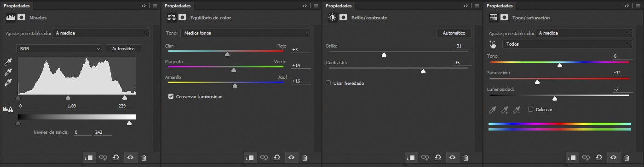Toggle Brillo/contraste layer visibility eye
This screenshot has width=644, height=167.
pos(452,158)
